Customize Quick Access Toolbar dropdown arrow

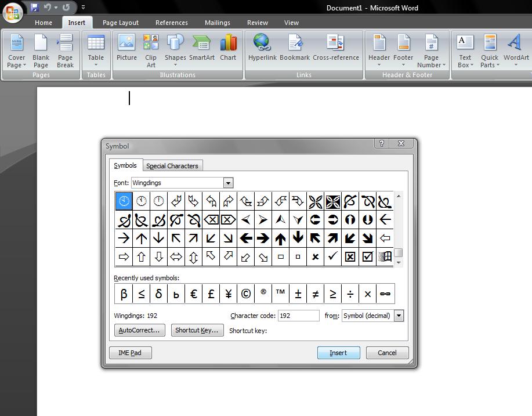click(83, 7)
